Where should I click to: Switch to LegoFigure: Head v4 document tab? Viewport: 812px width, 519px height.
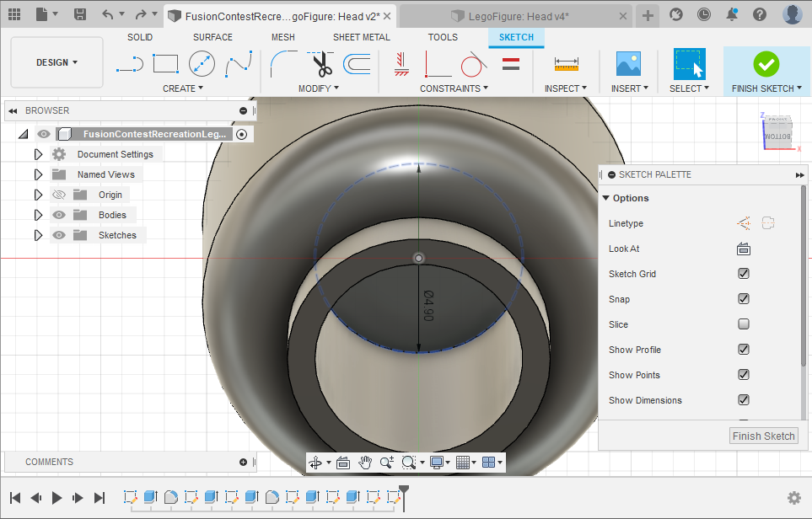point(516,17)
